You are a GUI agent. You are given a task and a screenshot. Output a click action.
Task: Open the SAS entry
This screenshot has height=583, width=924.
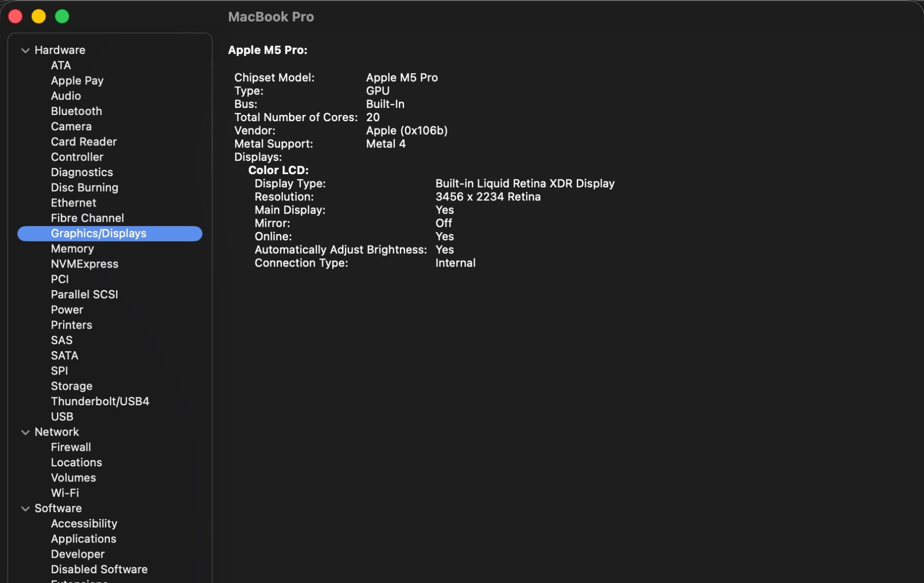click(62, 341)
